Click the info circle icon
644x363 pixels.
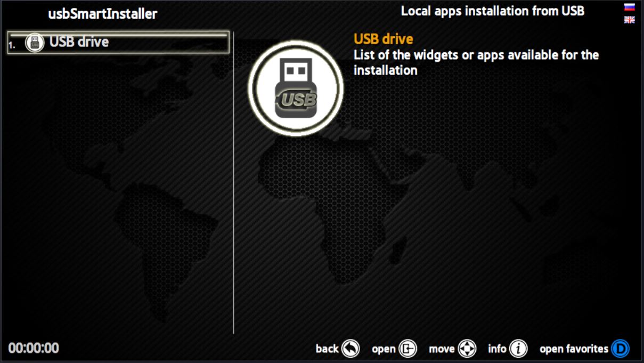(x=518, y=349)
